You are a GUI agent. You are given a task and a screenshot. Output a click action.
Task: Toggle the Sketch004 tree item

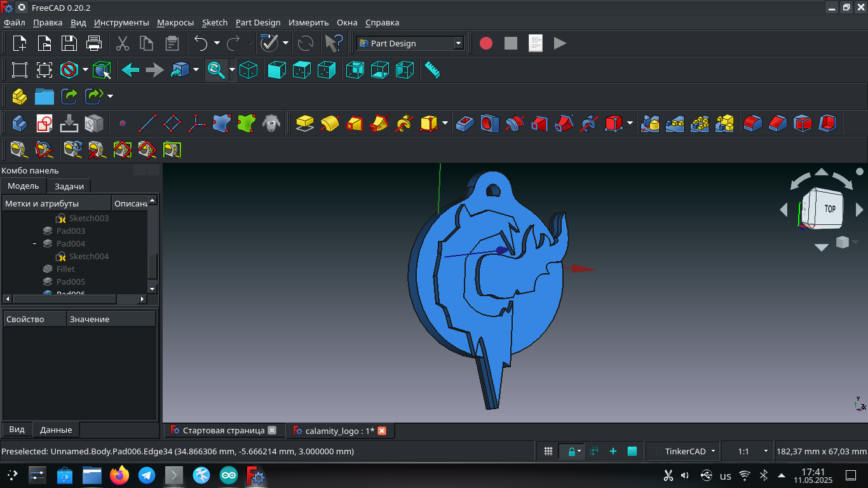(89, 256)
